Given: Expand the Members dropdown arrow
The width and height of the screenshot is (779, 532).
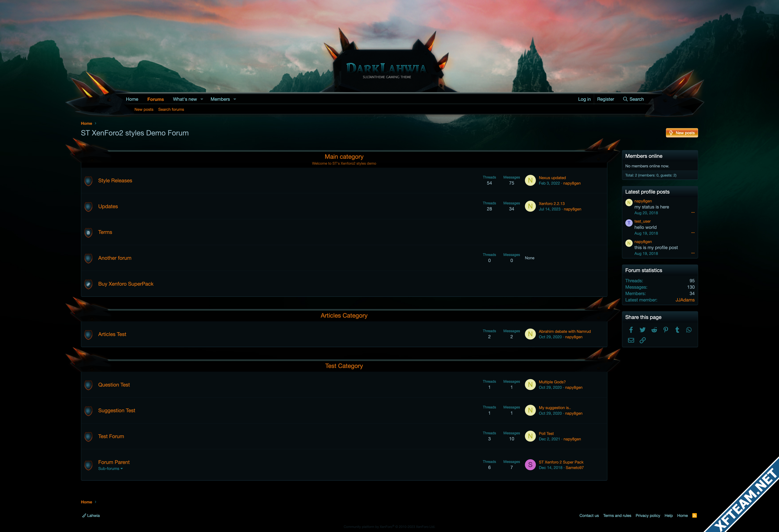Looking at the screenshot, I should pos(235,99).
